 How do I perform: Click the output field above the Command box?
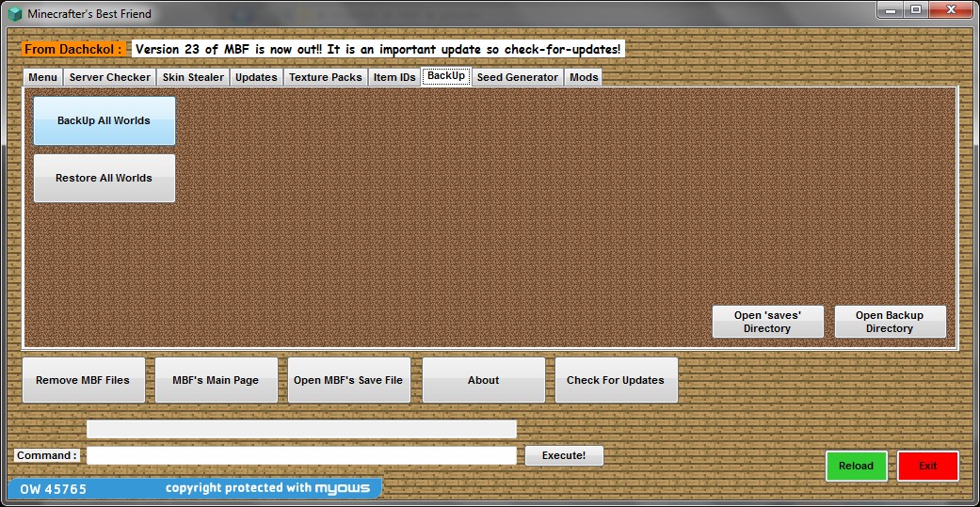click(x=301, y=429)
